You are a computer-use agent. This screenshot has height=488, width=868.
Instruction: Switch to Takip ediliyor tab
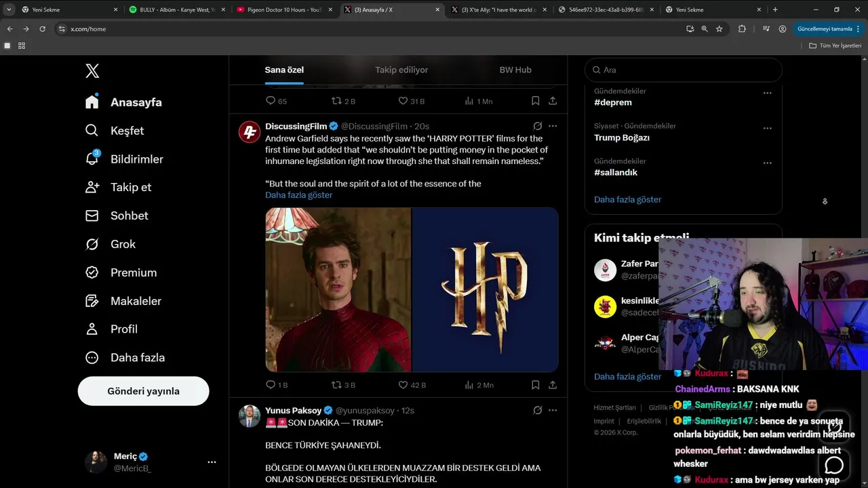pos(401,70)
